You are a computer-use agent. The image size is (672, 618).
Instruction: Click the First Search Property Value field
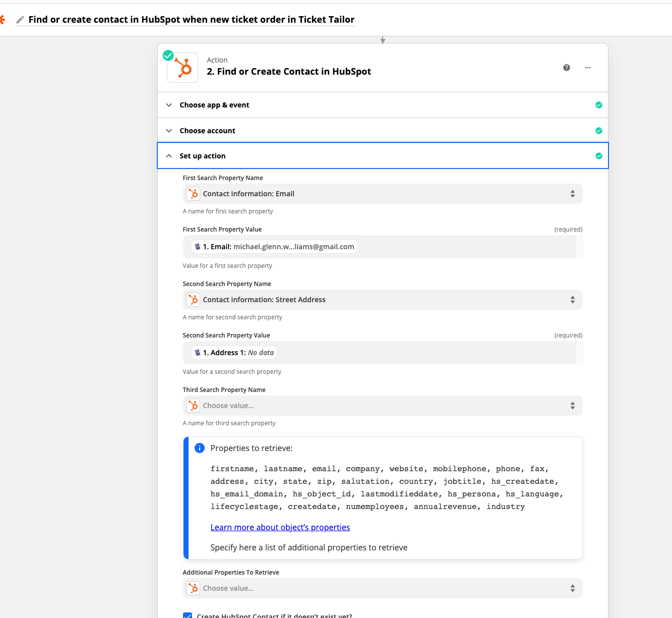(x=383, y=247)
